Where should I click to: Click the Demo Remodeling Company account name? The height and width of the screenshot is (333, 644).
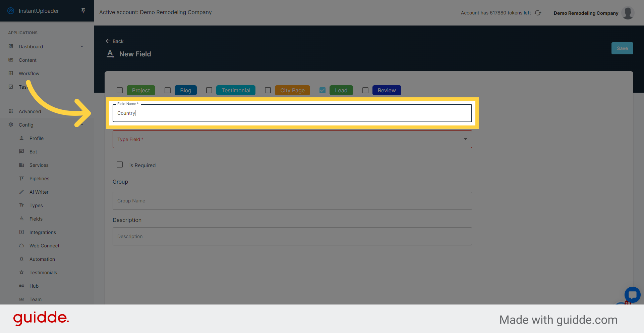point(586,13)
